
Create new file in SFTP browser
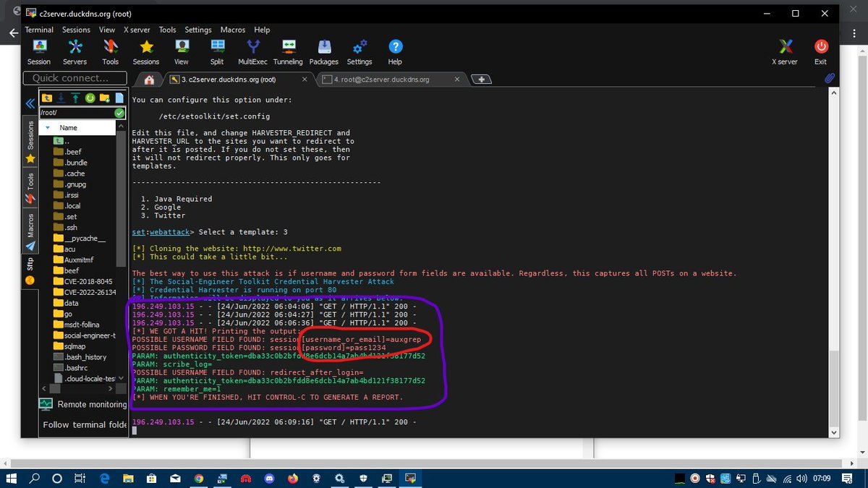(119, 98)
